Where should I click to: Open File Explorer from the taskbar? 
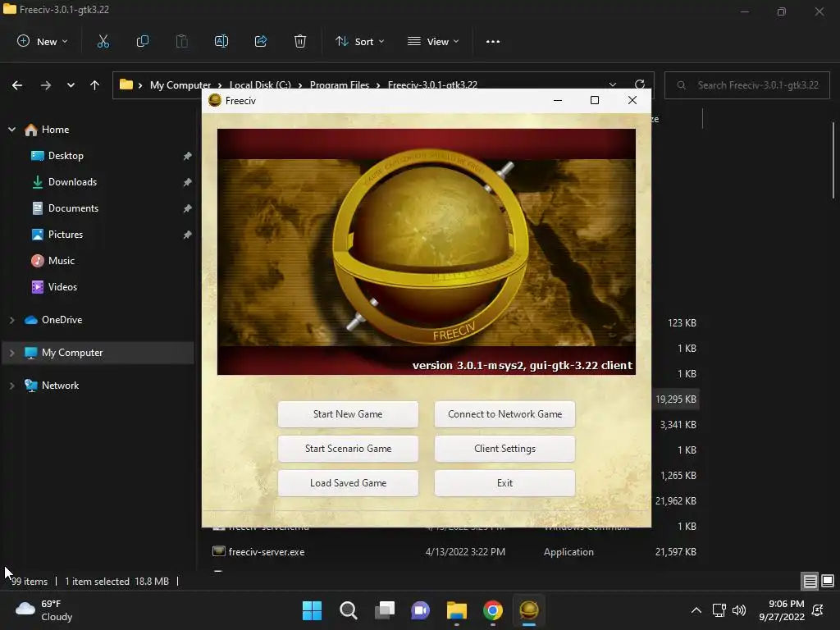pos(456,610)
